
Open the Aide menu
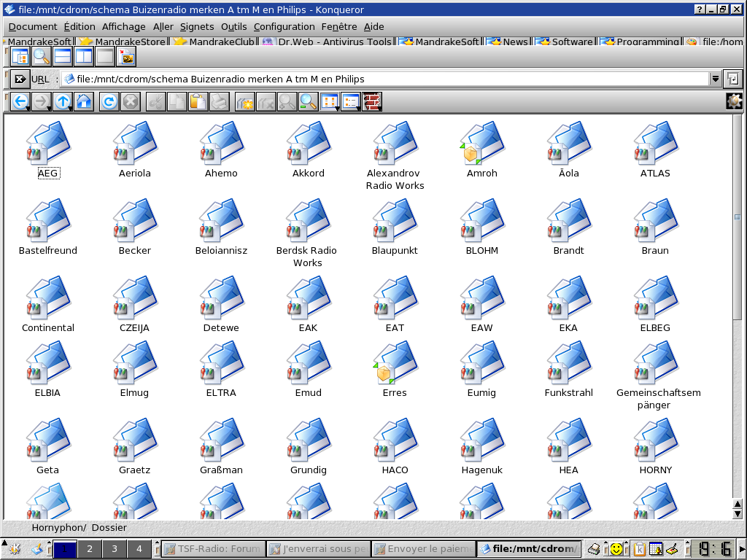point(374,27)
